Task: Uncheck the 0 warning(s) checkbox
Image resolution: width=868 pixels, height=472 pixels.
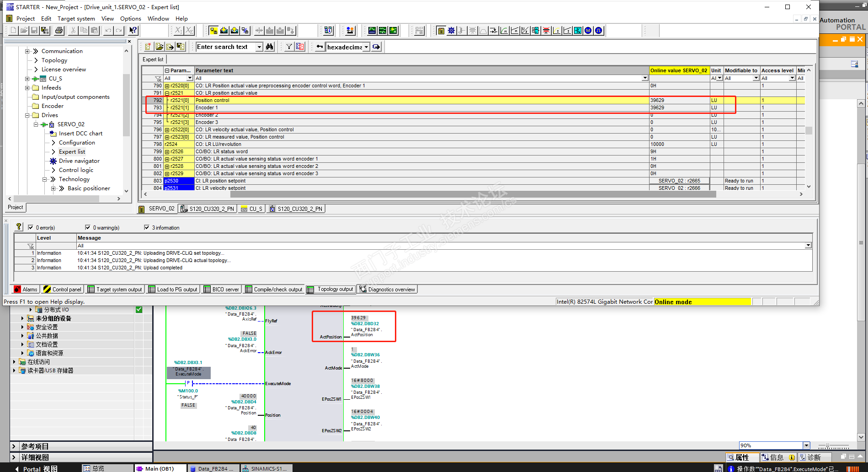Action: (x=88, y=227)
